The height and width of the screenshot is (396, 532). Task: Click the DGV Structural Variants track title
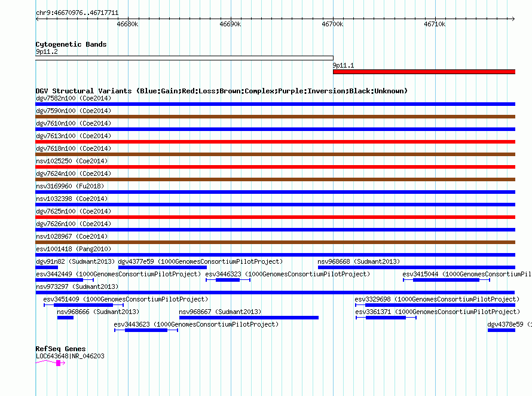click(x=221, y=91)
